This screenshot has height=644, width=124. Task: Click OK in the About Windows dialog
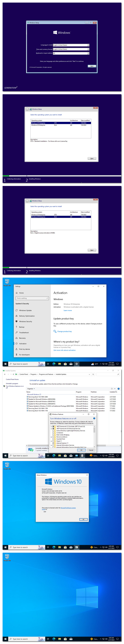pyautogui.click(x=83, y=519)
